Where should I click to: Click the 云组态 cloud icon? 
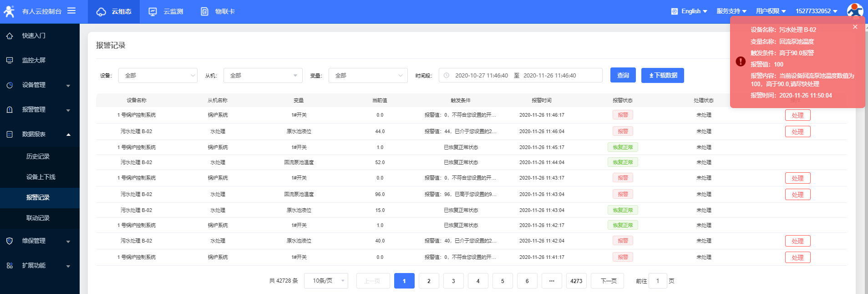click(x=101, y=11)
